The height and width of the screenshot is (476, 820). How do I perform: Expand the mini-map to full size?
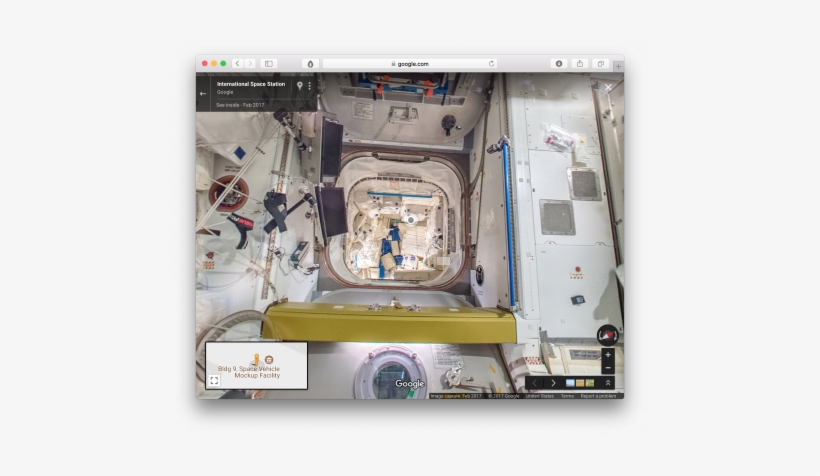[x=214, y=380]
